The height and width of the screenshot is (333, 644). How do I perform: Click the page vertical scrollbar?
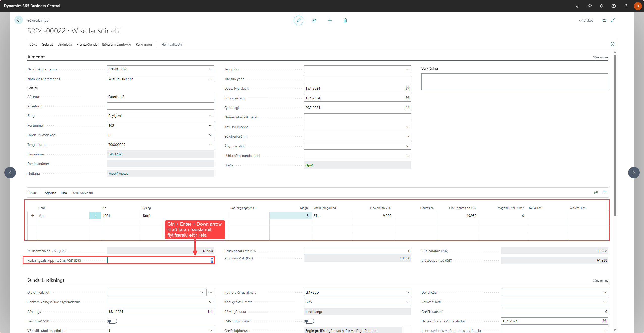615,135
